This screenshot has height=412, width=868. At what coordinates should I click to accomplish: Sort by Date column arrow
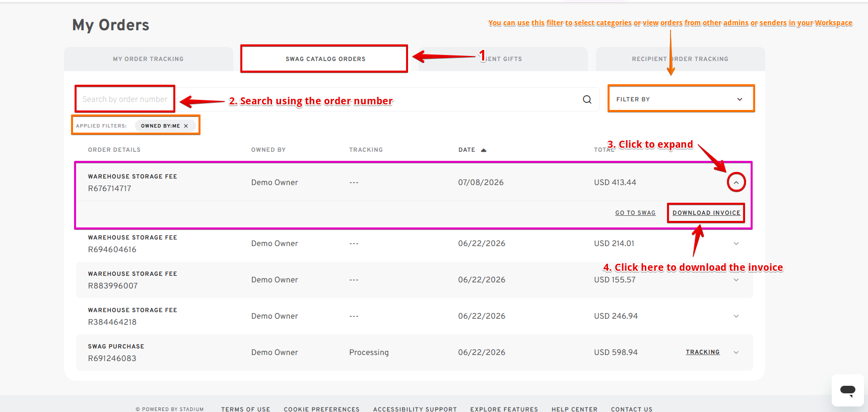coord(484,150)
